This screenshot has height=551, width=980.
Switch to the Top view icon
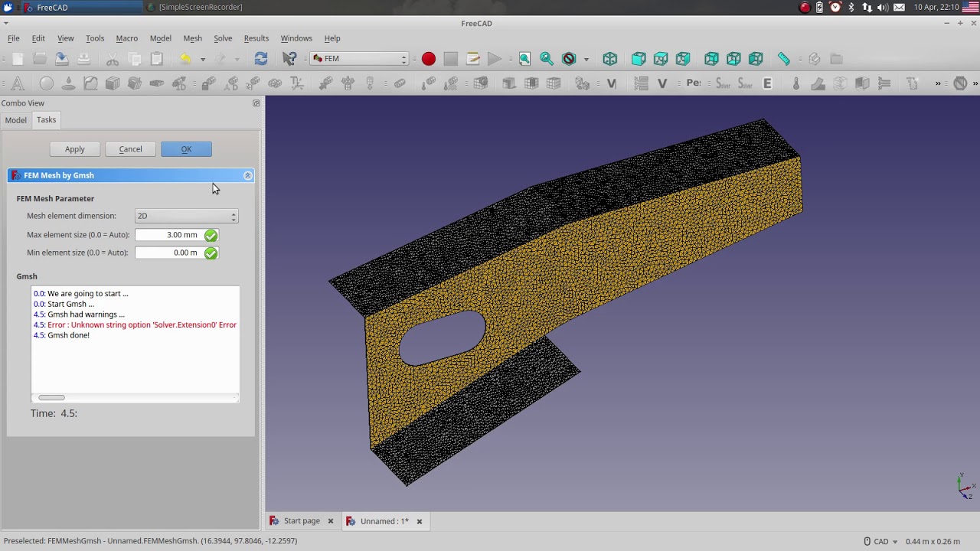pyautogui.click(x=661, y=59)
